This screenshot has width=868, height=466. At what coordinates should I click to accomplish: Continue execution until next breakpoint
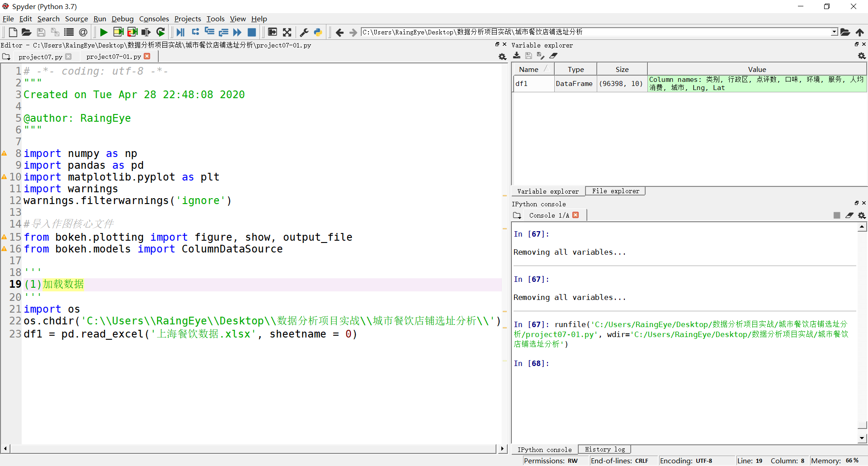[x=237, y=32]
